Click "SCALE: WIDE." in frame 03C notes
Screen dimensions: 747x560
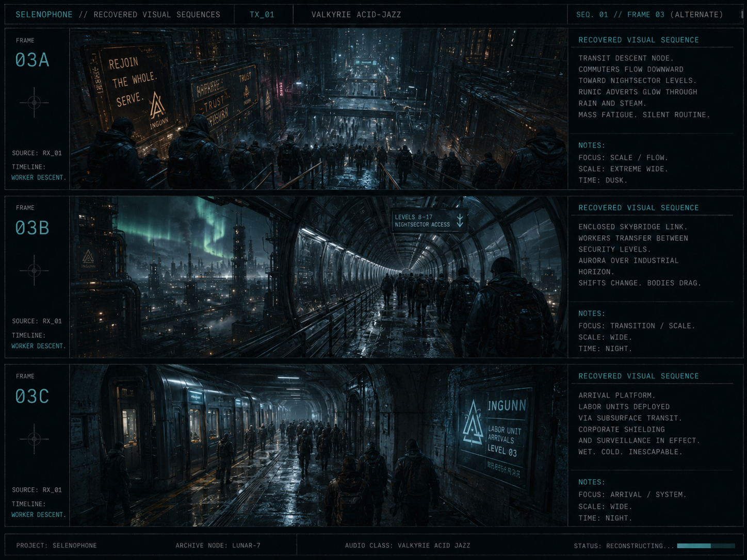(605, 507)
